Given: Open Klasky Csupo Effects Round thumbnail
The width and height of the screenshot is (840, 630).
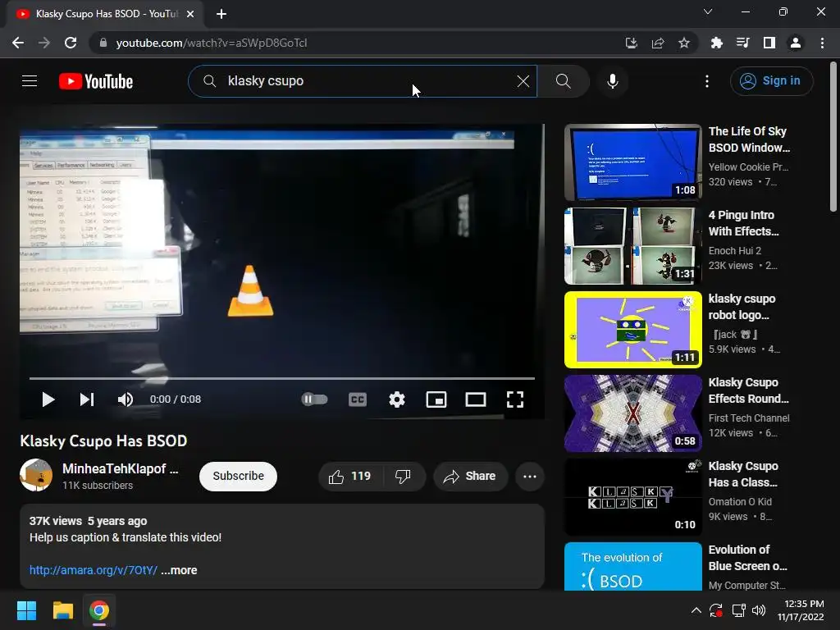Looking at the screenshot, I should click(x=632, y=413).
